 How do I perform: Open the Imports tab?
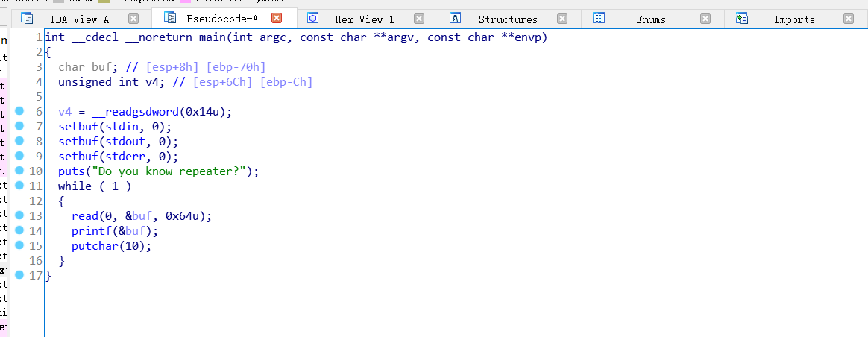pyautogui.click(x=794, y=19)
